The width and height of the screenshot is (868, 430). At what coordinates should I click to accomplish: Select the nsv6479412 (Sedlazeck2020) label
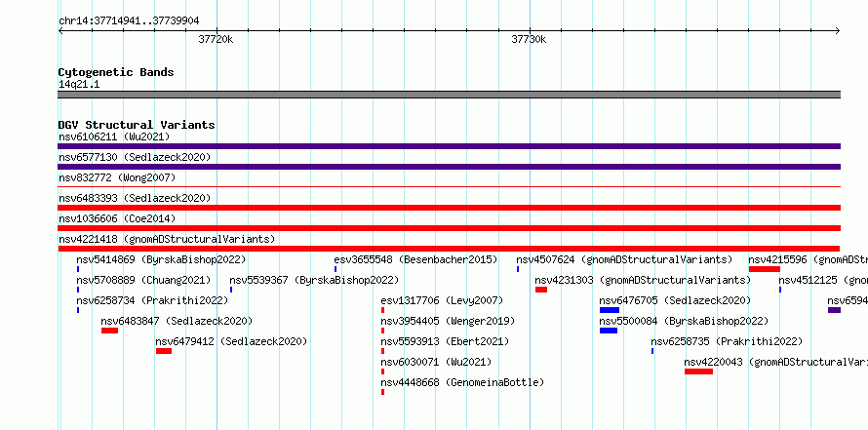231,341
